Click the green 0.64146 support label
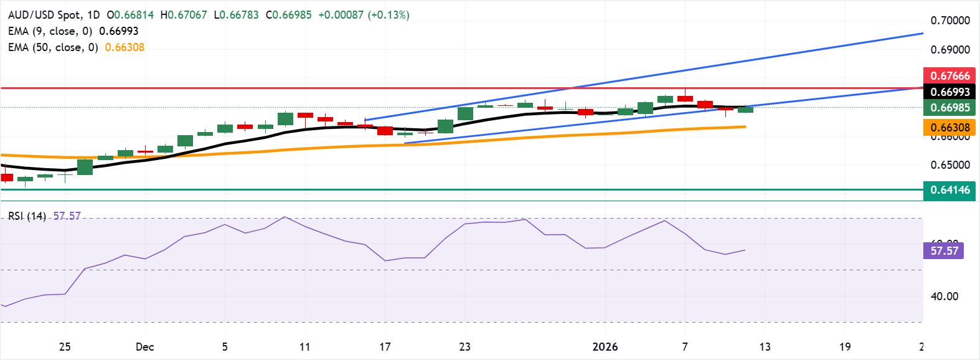Screen dimensions: 980x360 [950, 189]
